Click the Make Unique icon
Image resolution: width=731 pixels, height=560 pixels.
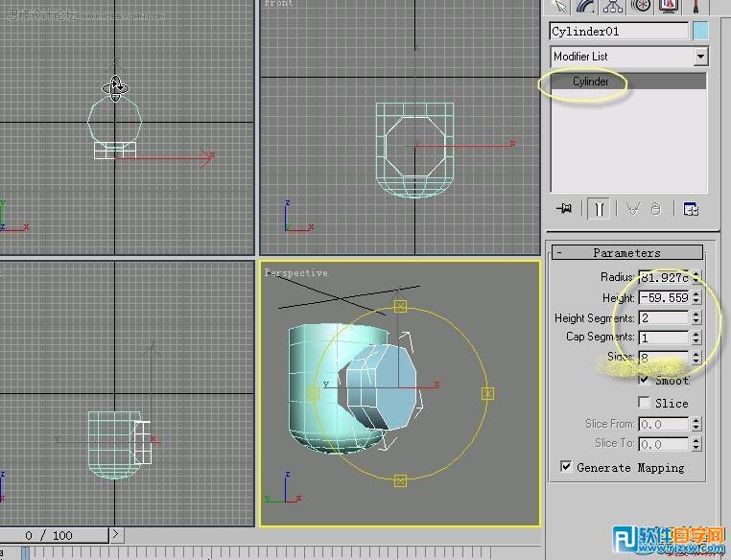632,208
